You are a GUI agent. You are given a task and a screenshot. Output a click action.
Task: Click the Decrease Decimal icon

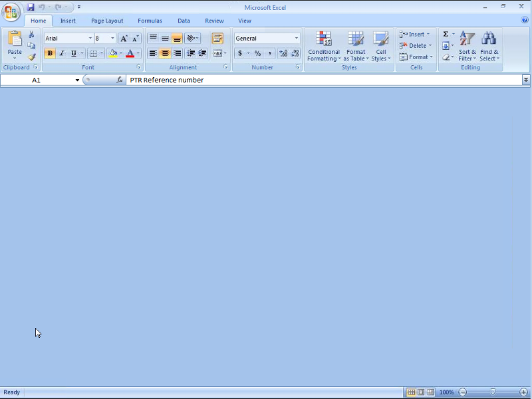coord(295,53)
